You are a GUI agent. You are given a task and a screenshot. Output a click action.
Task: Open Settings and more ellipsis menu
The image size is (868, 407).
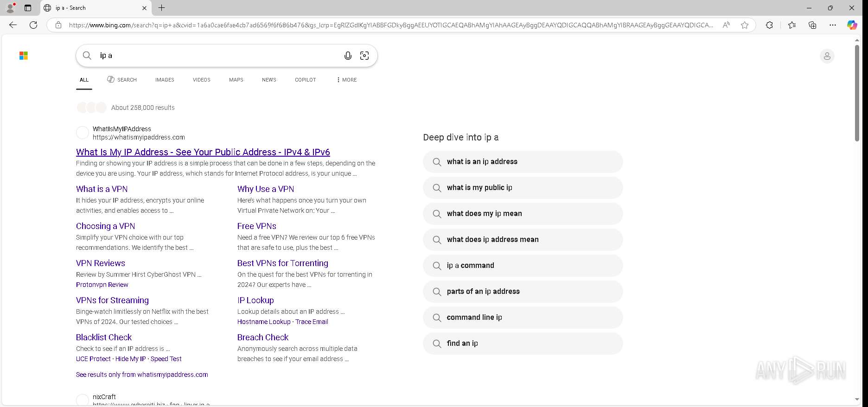[833, 25]
